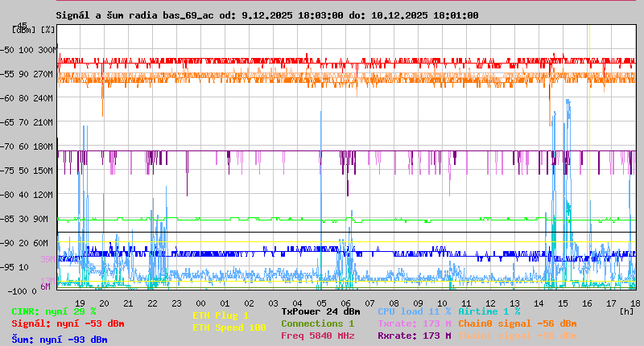This screenshot has height=346, width=644.
Task: Click the Connections 1 legend label
Action: click(317, 323)
